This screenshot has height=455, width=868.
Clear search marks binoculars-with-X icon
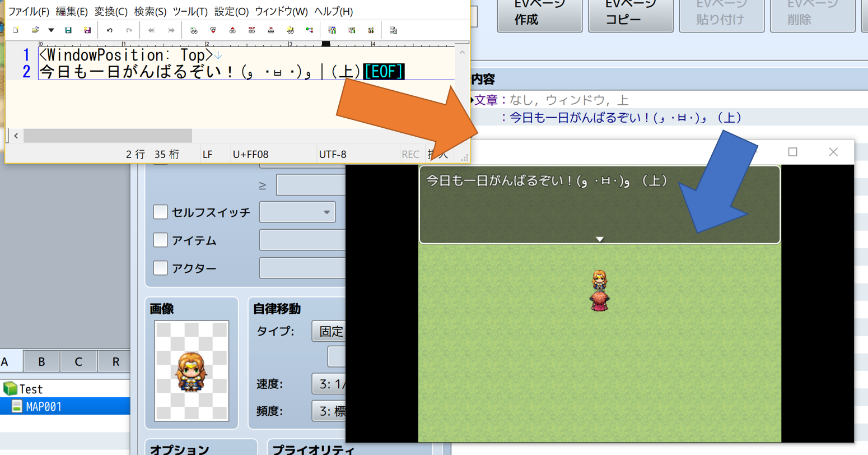(x=271, y=30)
